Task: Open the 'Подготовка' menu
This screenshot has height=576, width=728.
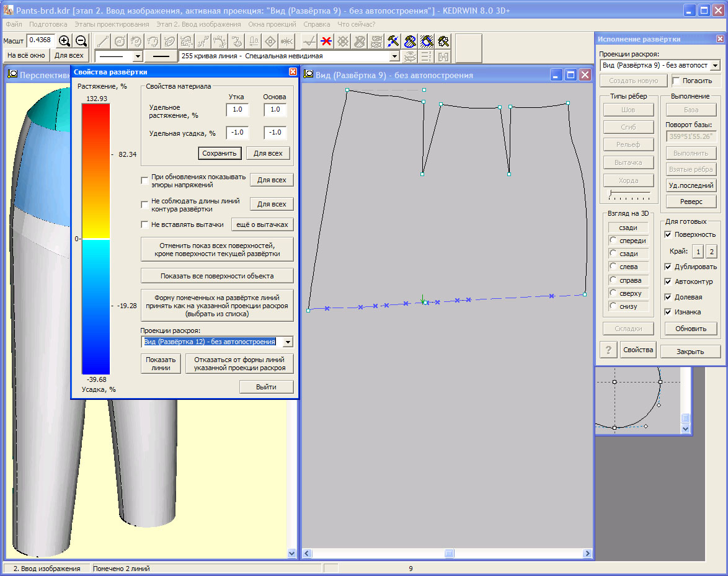Action: (x=48, y=24)
